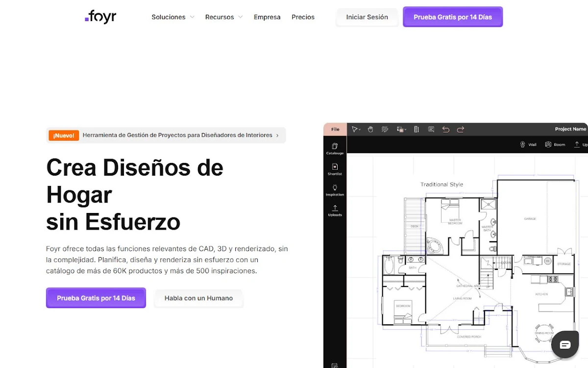
Task: Click the upload icon beside Room
Action: point(577,145)
